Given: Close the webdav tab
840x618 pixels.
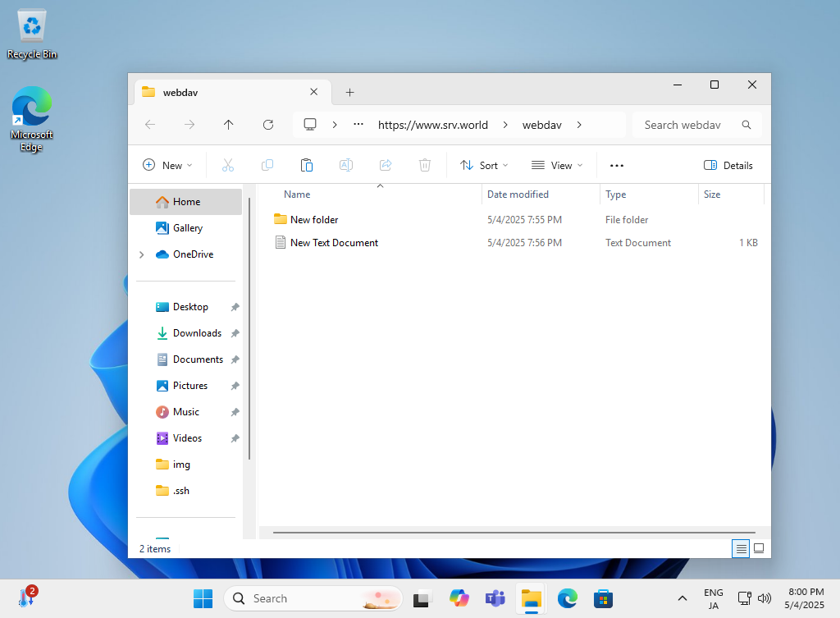Looking at the screenshot, I should (x=314, y=92).
